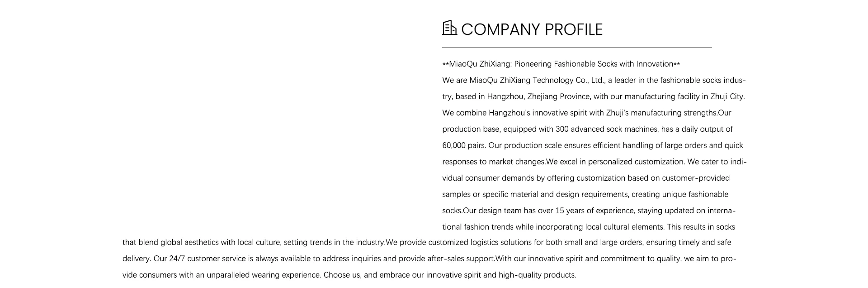Click the 'Pioneering Fashionable Socks with Innovation' tagline
The width and height of the screenshot is (868, 288).
tap(594, 64)
